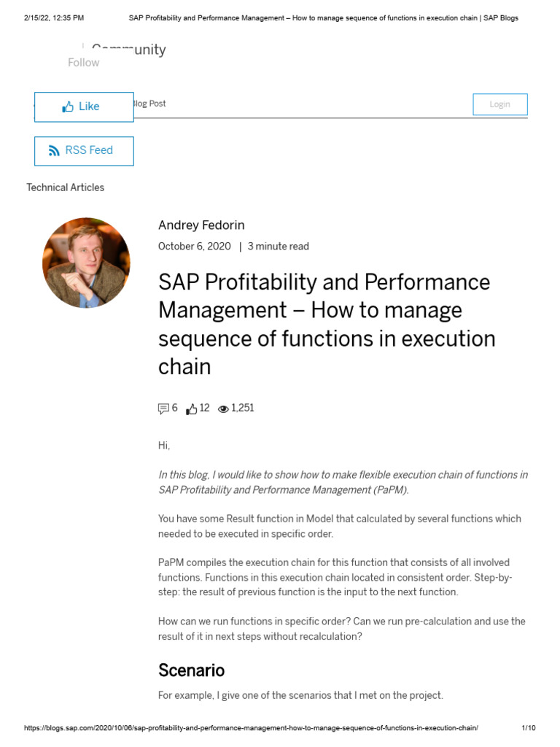This screenshot has height=747, width=560.
Task: Click the Login button
Action: (500, 104)
